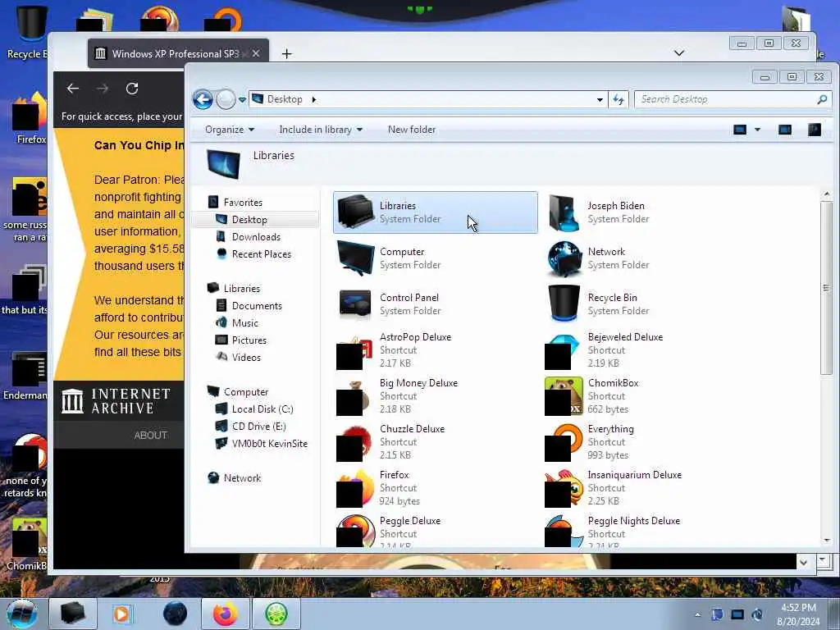Viewport: 840px width, 630px height.
Task: Toggle the preview pane icon
Action: point(785,130)
